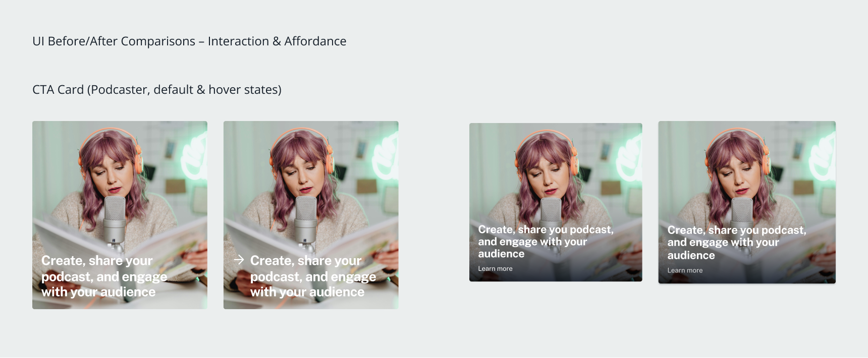This screenshot has width=868, height=358.
Task: Click the headline text on the first card
Action: 104,276
